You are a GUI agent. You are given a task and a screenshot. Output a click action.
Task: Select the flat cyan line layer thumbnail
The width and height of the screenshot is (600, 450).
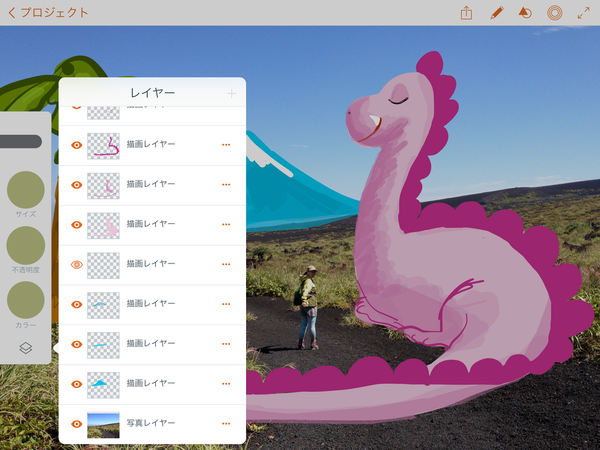click(x=103, y=345)
